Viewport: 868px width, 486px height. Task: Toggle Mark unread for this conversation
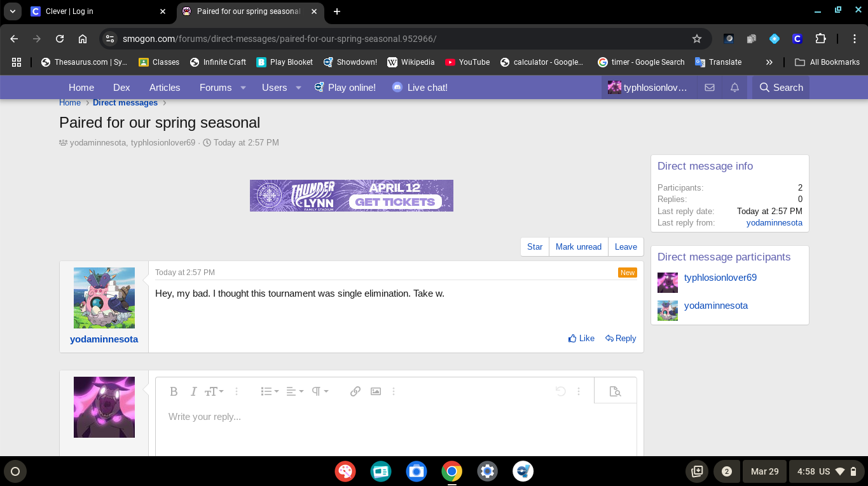click(x=578, y=246)
